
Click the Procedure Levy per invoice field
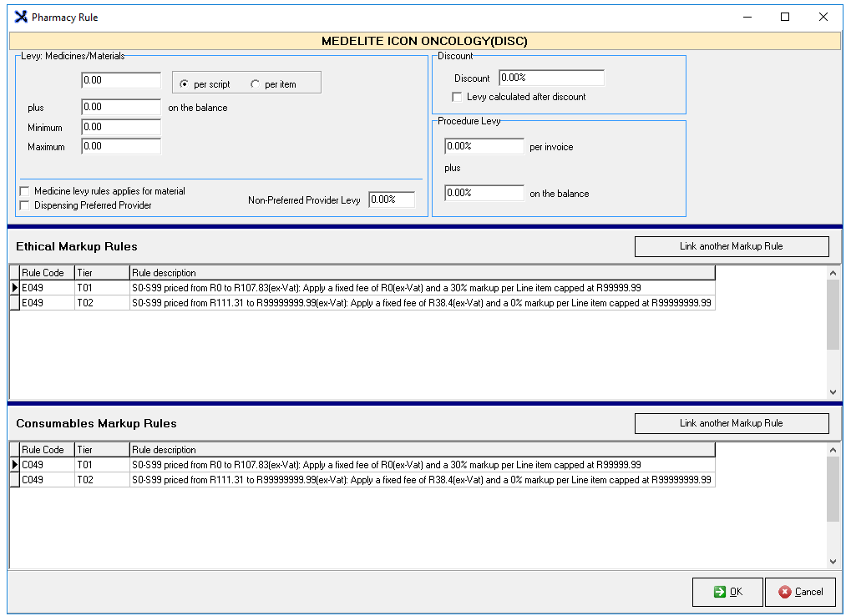pyautogui.click(x=484, y=146)
